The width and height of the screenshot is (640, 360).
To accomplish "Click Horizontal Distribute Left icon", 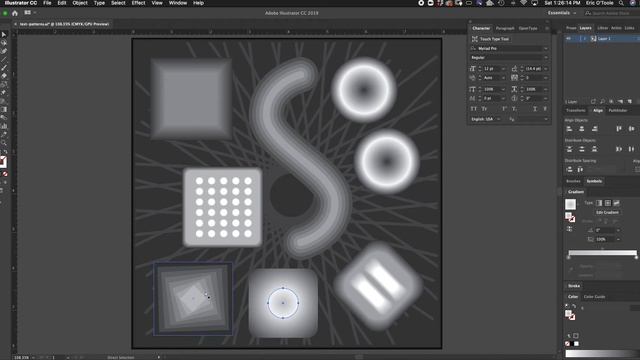I will (619, 149).
